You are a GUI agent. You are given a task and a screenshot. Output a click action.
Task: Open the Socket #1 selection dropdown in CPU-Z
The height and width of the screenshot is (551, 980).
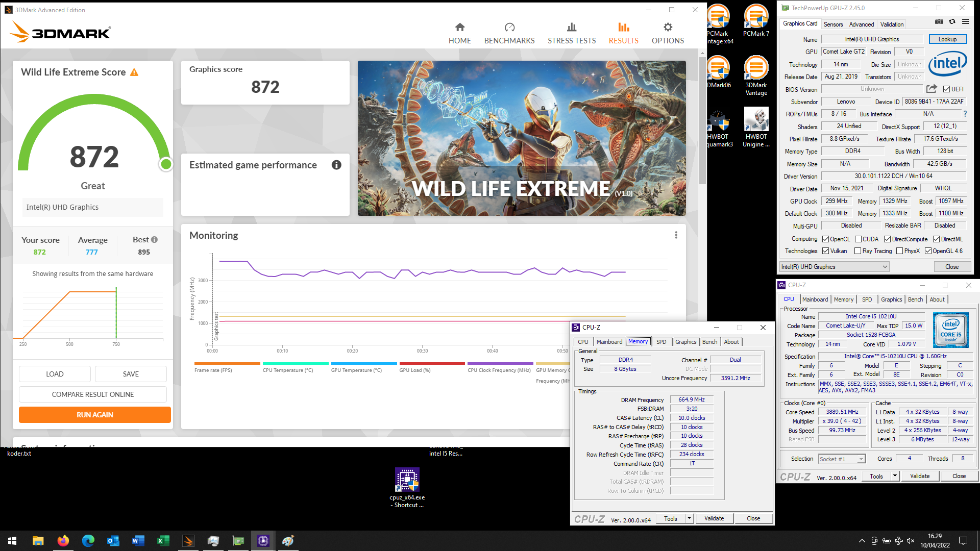(842, 459)
